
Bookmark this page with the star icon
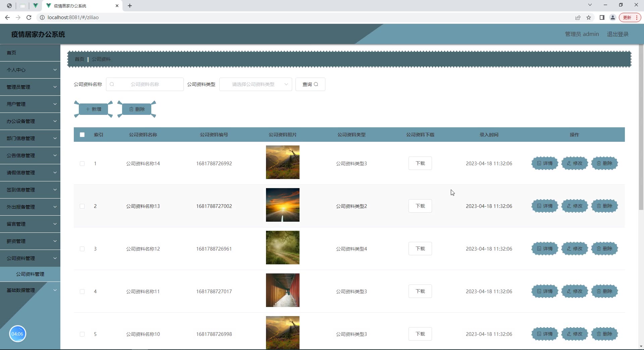tap(589, 17)
